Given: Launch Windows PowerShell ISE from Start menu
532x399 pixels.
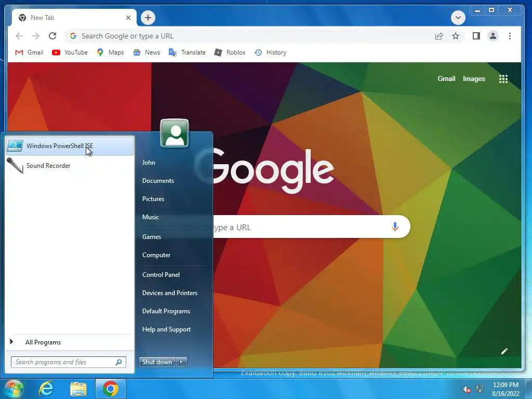Looking at the screenshot, I should click(70, 146).
